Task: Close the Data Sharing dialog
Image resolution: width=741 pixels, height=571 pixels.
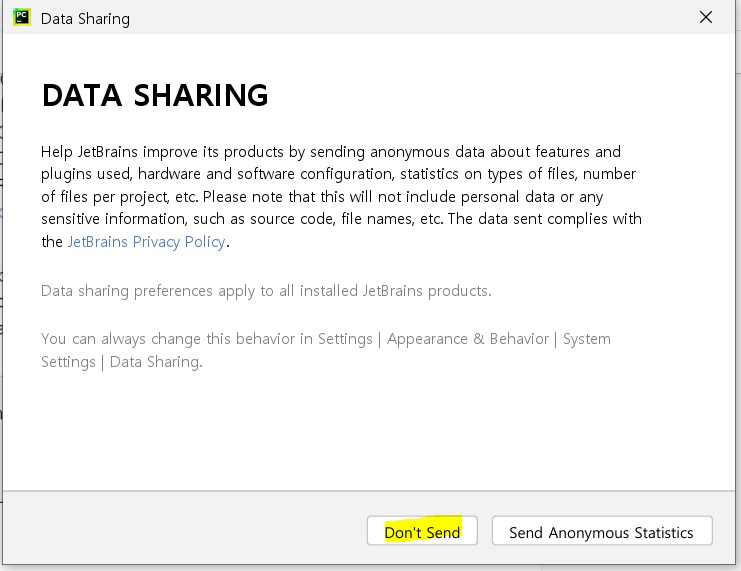Action: click(x=706, y=18)
